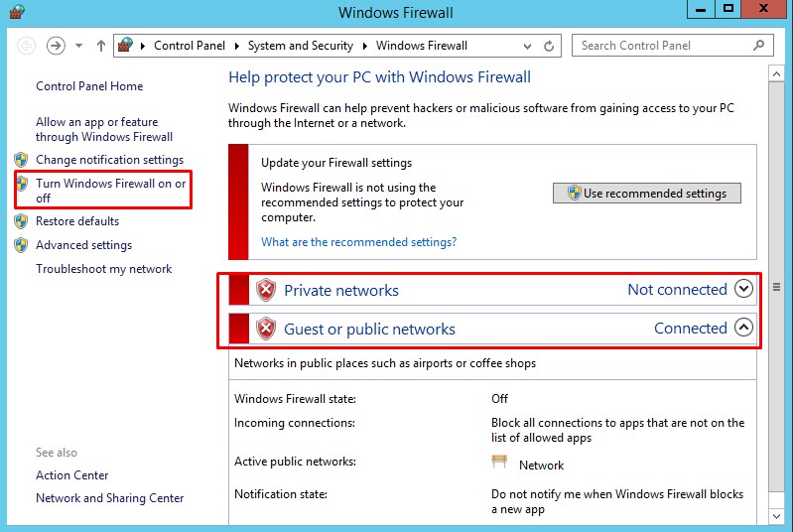The image size is (793, 532).
Task: Click the Back navigation arrow
Action: [x=26, y=46]
